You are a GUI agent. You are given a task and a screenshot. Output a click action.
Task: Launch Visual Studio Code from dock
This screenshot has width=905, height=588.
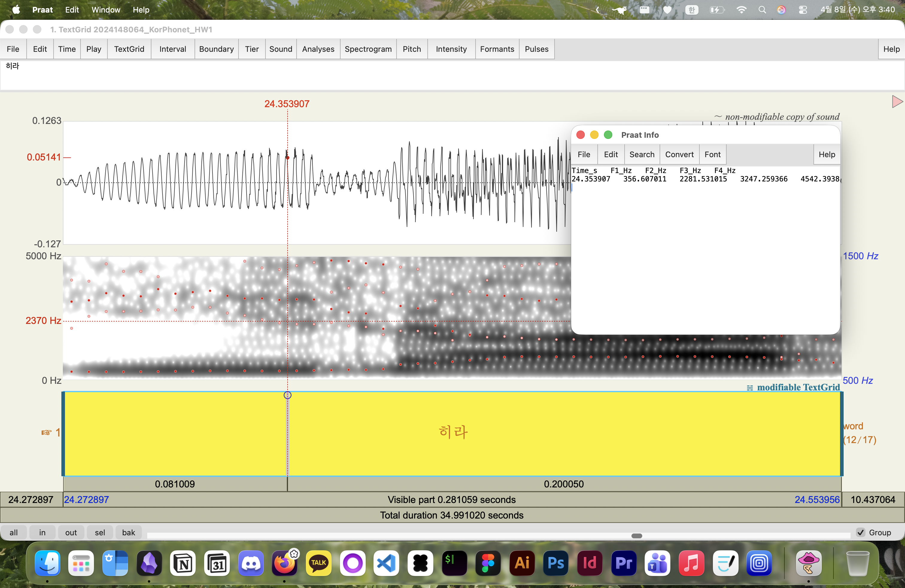click(x=386, y=563)
